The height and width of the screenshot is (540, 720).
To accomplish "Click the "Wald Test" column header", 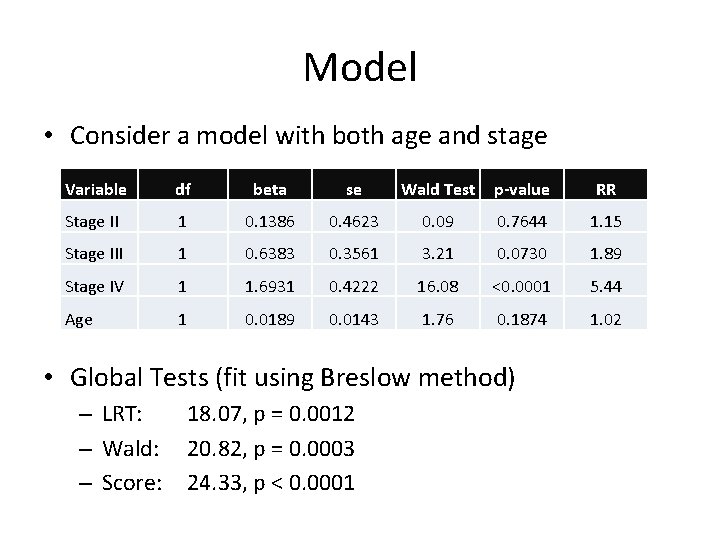I will (437, 188).
